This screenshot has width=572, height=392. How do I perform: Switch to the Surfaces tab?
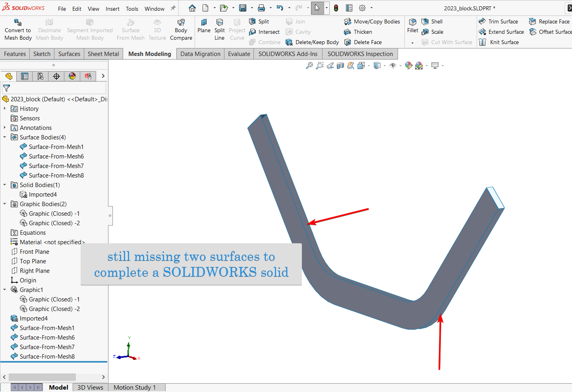69,54
